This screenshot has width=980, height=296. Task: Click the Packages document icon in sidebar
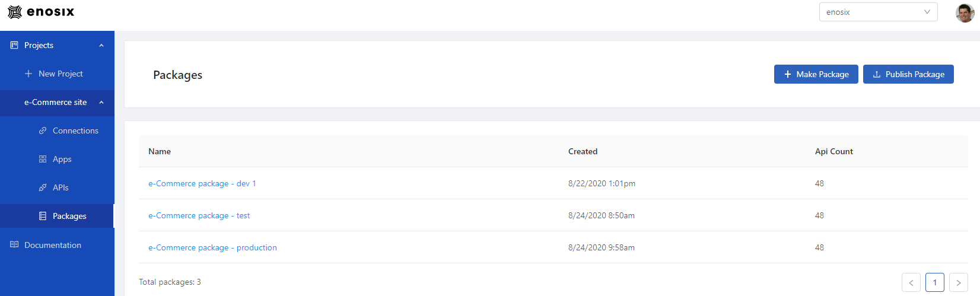tap(43, 216)
